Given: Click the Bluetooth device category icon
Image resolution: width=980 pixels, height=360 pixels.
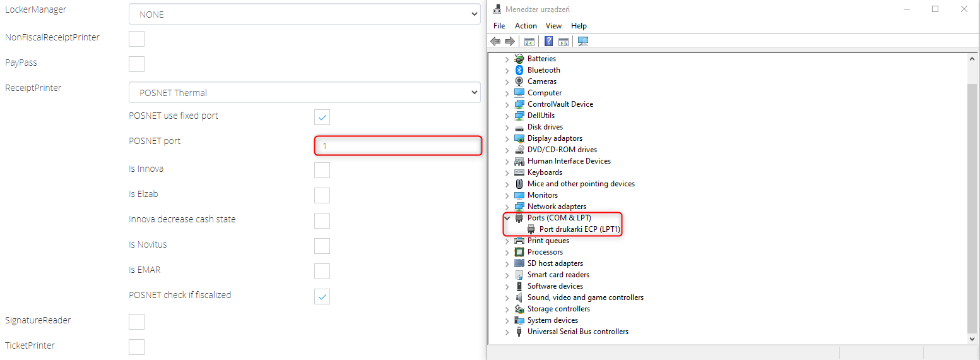Looking at the screenshot, I should coord(519,70).
